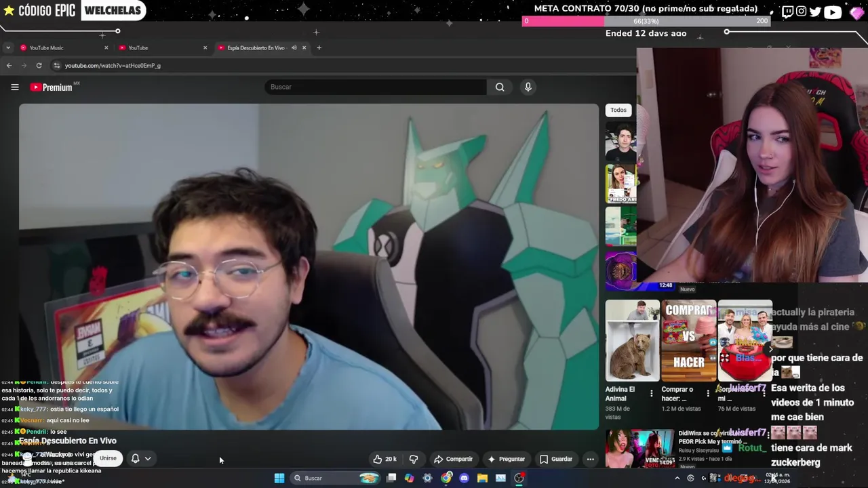
Task: Toggle the notification bell for channel
Action: point(135,458)
